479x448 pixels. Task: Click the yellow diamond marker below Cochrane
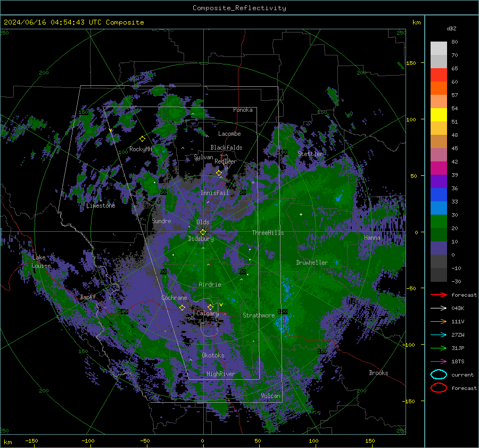(x=182, y=307)
